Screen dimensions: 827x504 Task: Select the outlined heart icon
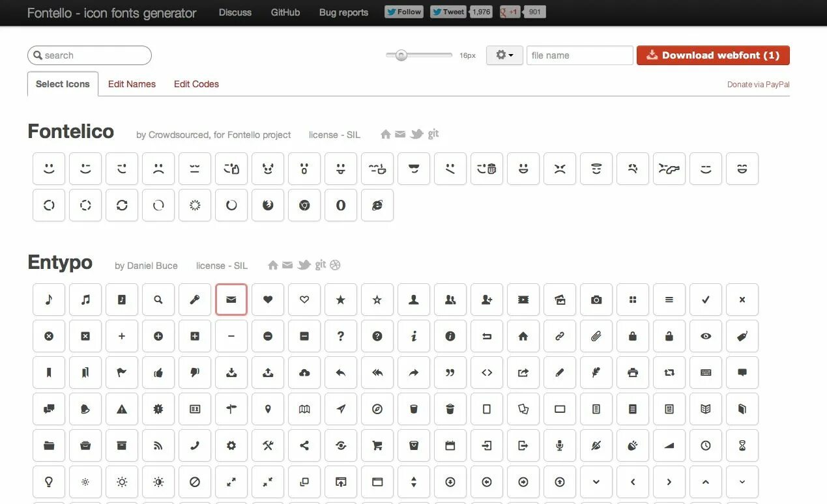pyautogui.click(x=304, y=300)
